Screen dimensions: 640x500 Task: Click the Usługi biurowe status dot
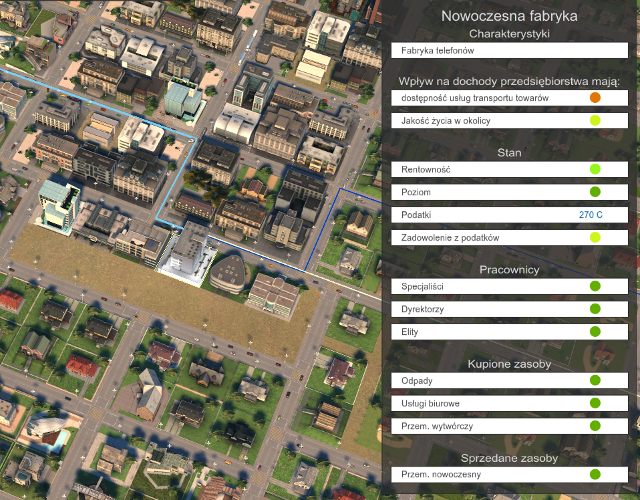pyautogui.click(x=595, y=403)
